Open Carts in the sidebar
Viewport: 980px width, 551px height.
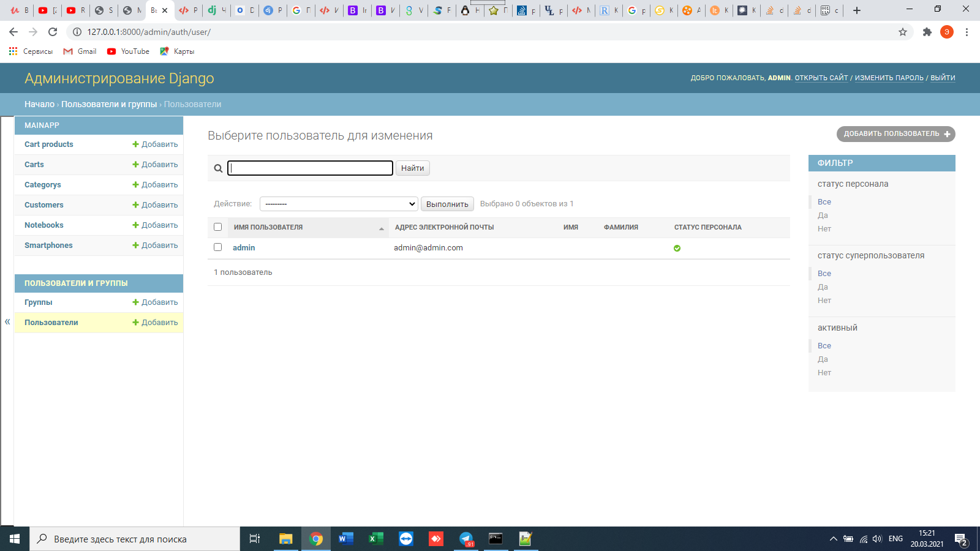tap(34, 165)
